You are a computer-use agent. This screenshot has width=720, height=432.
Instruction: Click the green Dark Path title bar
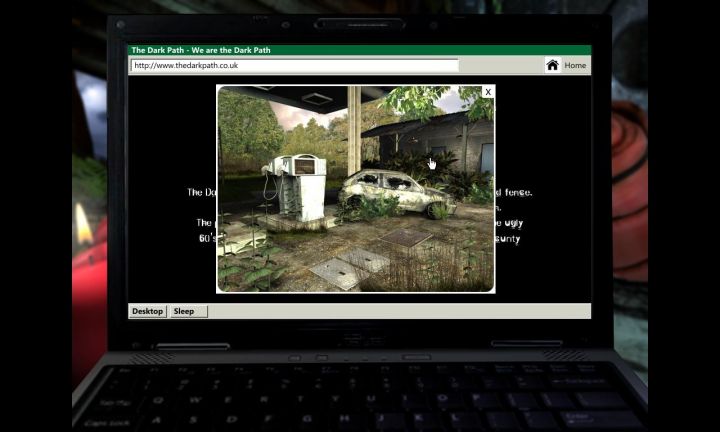pyautogui.click(x=360, y=50)
